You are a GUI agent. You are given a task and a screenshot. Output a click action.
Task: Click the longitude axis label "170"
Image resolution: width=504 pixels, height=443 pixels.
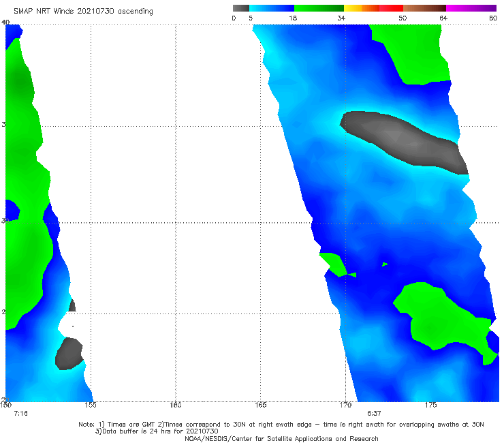click(345, 405)
